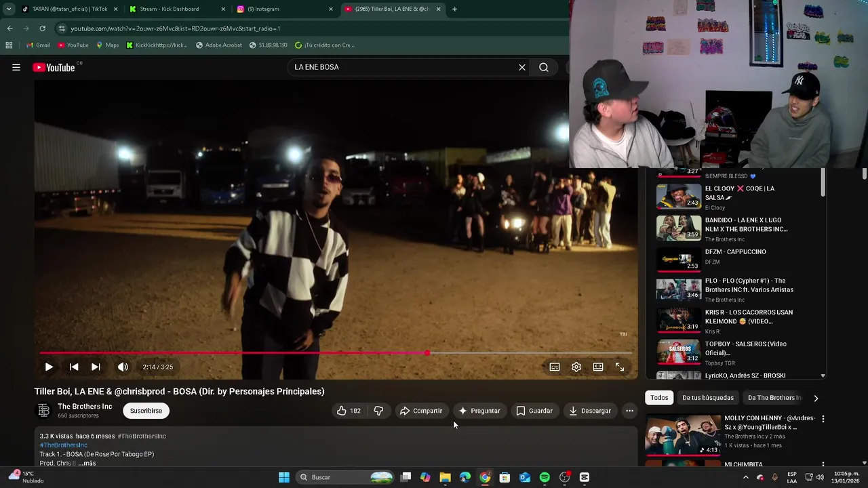The height and width of the screenshot is (488, 868).
Task: Select De tus búsquedas chip
Action: (x=708, y=398)
